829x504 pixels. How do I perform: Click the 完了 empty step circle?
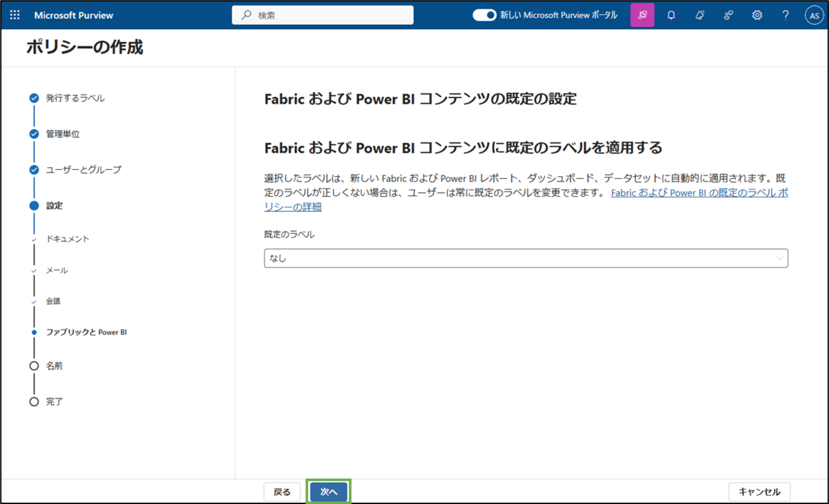click(34, 402)
